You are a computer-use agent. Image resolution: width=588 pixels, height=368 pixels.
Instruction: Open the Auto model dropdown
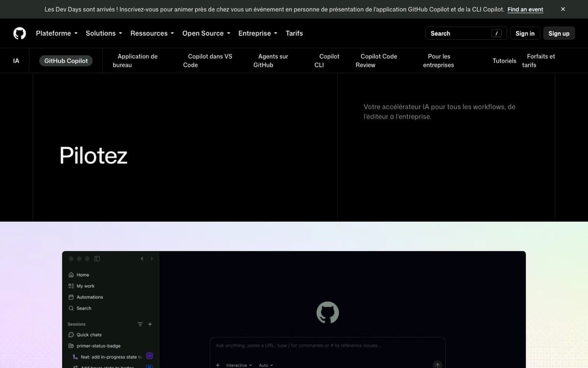266,365
